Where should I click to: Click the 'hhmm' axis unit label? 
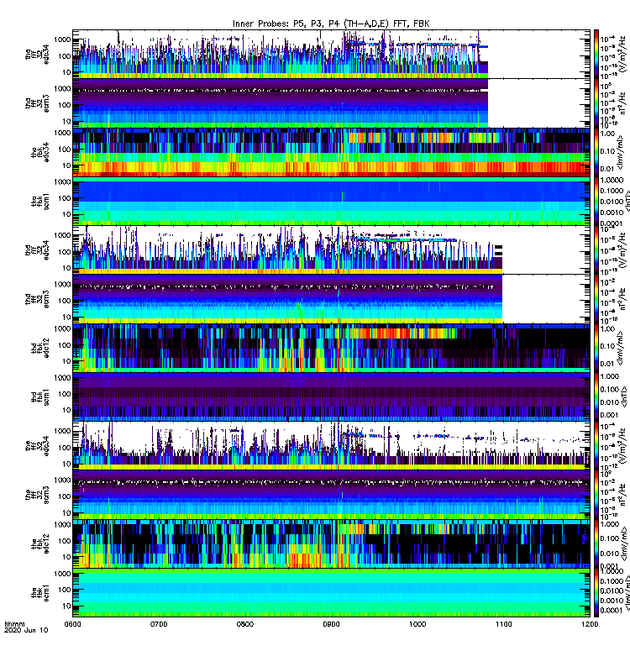pos(14,624)
